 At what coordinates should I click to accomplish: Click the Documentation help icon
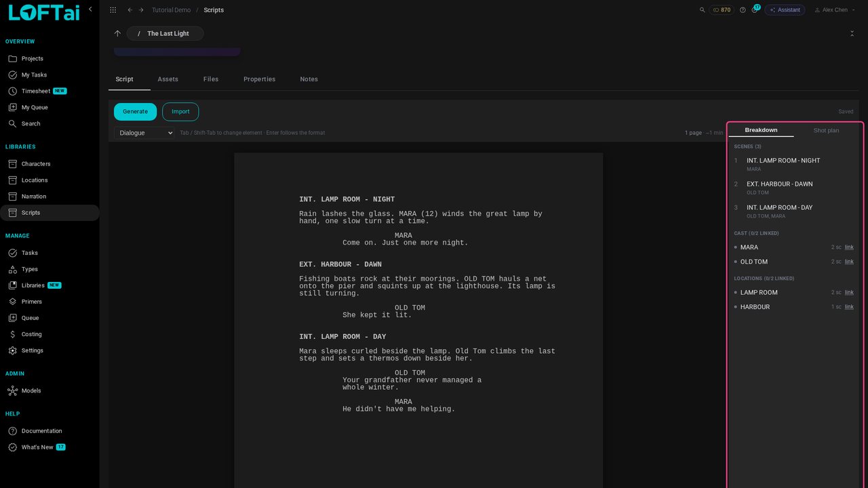pos(12,431)
